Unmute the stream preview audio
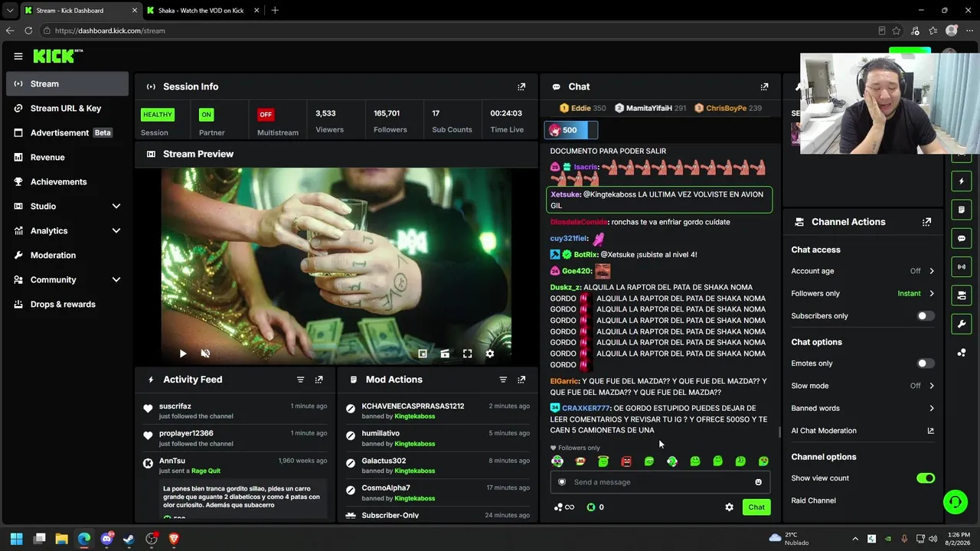The width and height of the screenshot is (980, 551). click(205, 354)
